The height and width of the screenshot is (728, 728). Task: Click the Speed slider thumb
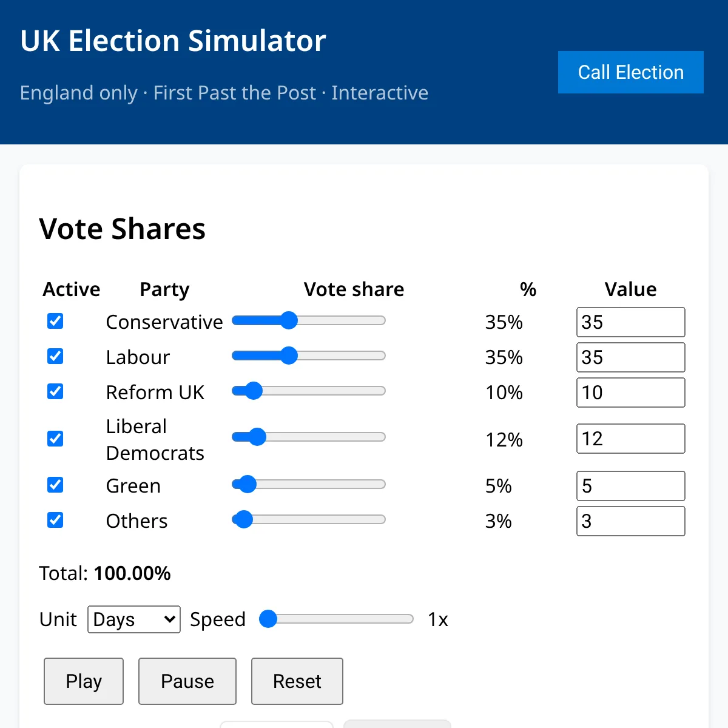[x=268, y=619]
